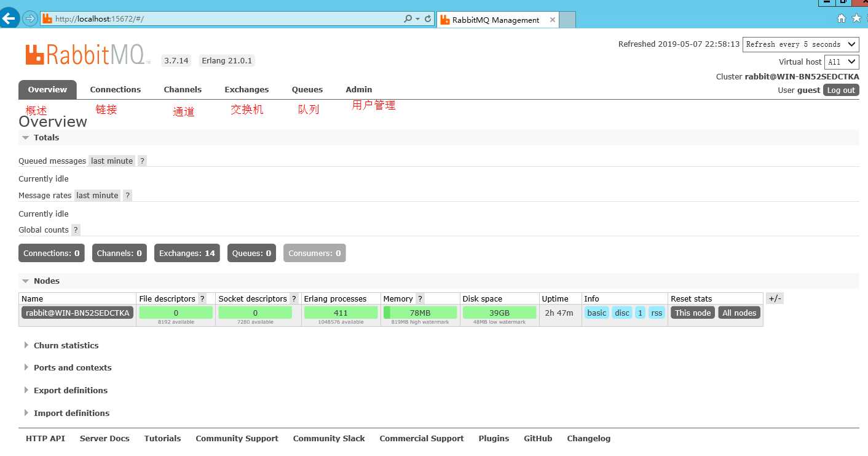Click the browser back arrow button

(x=9, y=18)
